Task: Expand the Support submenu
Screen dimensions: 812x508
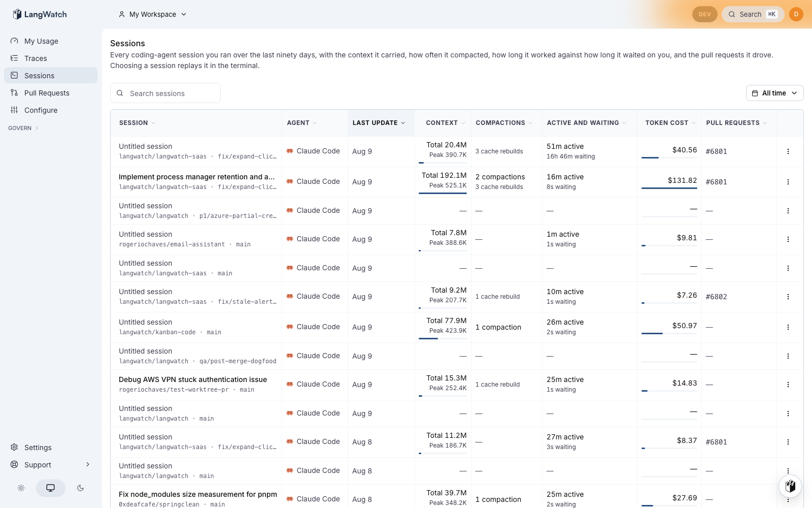Action: coord(51,465)
